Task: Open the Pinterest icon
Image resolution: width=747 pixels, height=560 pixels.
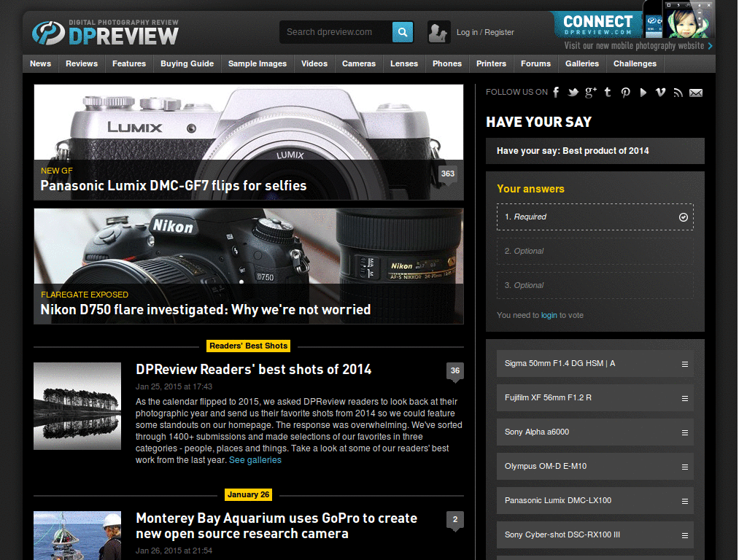Action: coord(625,92)
